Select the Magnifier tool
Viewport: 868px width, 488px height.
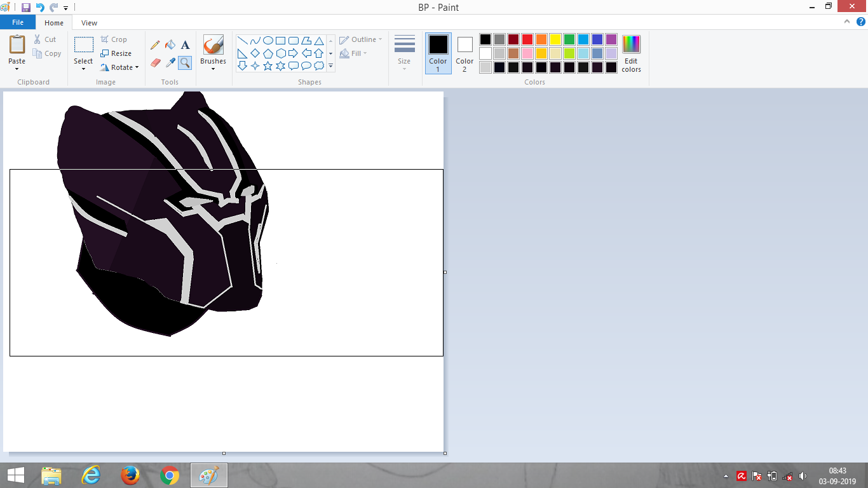tap(185, 62)
